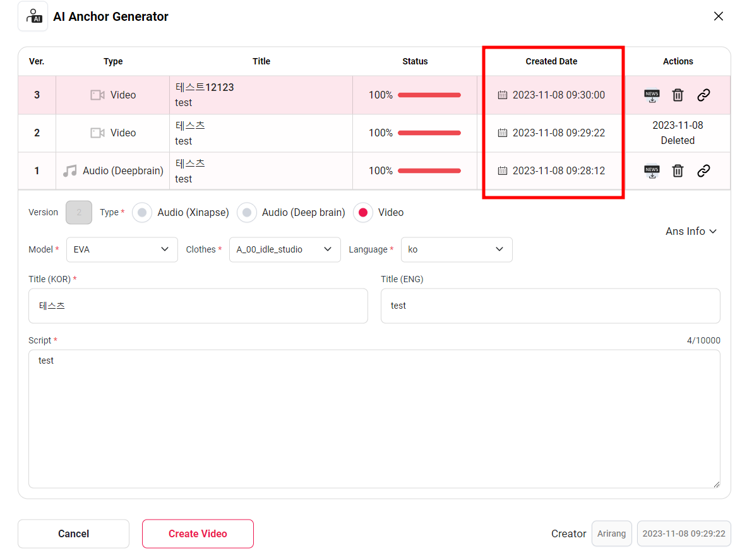Delete version 1 audio entry
The height and width of the screenshot is (560, 747).
(678, 171)
